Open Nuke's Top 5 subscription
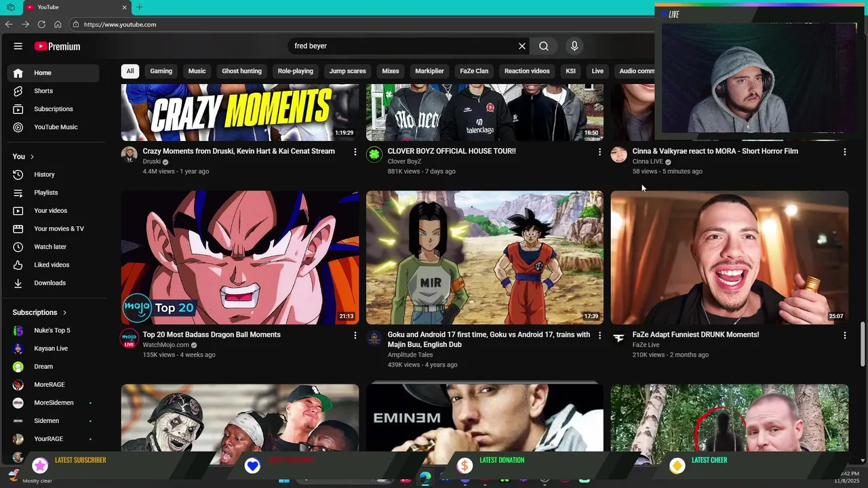The image size is (868, 488). point(54,331)
